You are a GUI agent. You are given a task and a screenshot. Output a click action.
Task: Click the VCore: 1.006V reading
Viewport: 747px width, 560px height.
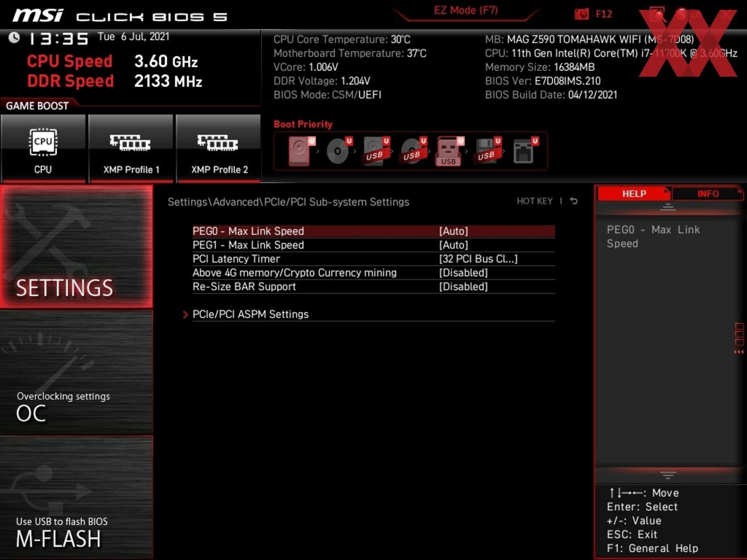(306, 67)
